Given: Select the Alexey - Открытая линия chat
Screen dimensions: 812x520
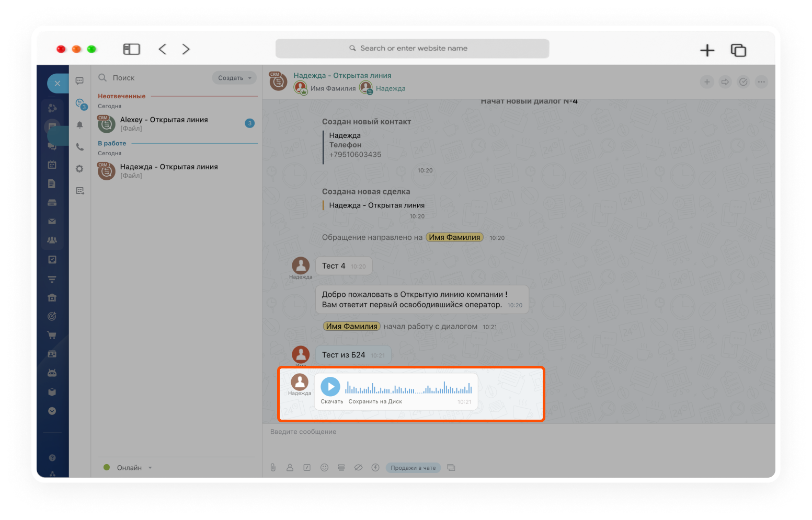Looking at the screenshot, I should point(177,124).
